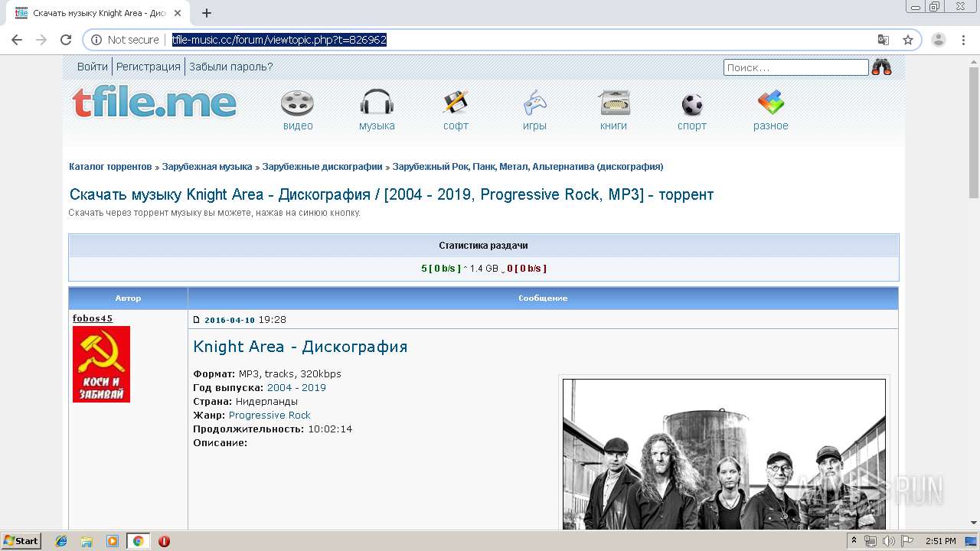Open Зарубежный Рок, Панк, Метал breadcrumb
The width and height of the screenshot is (980, 551).
528,166
